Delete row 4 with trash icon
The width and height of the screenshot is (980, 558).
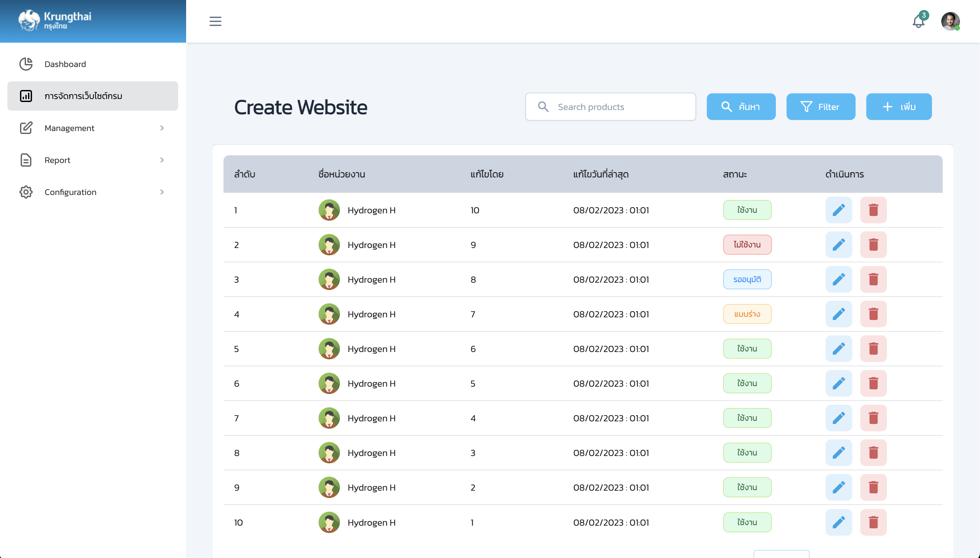(873, 314)
